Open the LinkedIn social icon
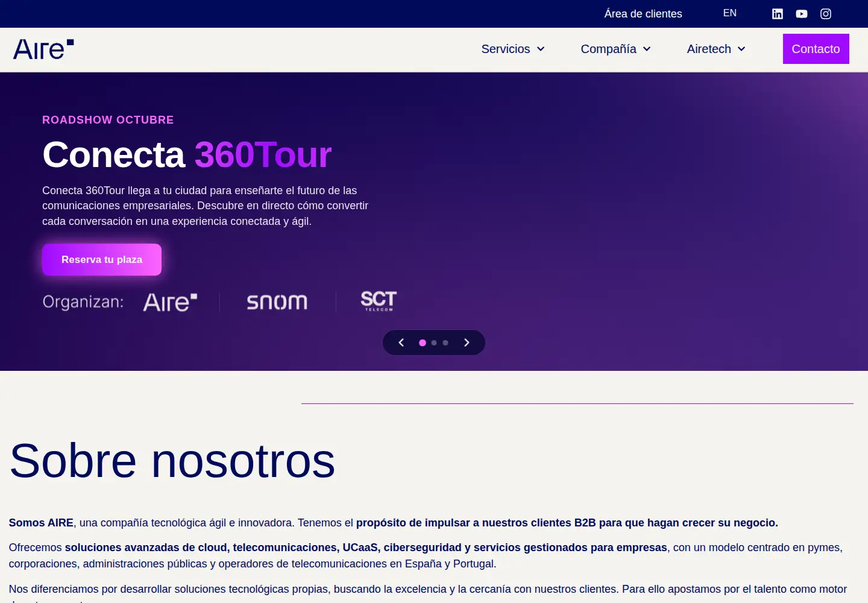 click(778, 14)
